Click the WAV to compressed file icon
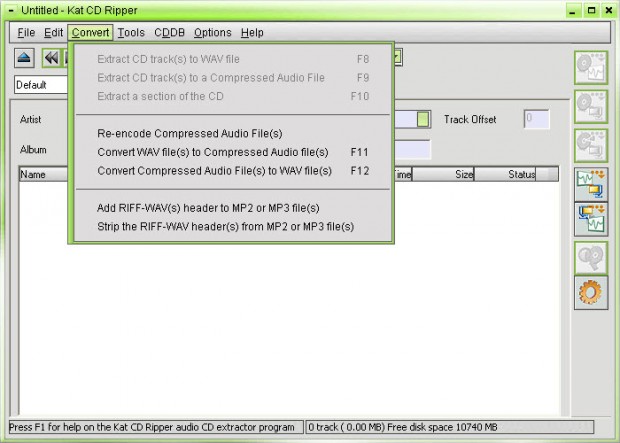620x443 pixels. (x=591, y=184)
